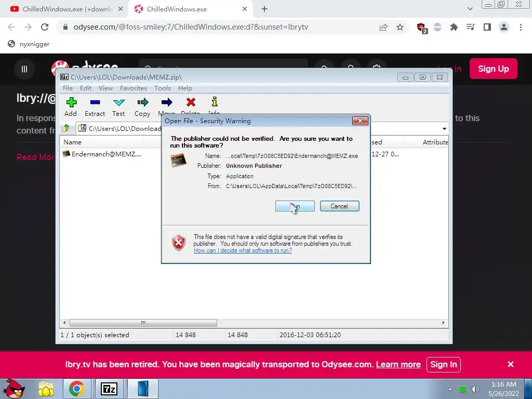
Task: Open the Chrome Extensions puzzle icon
Action: tap(454, 27)
